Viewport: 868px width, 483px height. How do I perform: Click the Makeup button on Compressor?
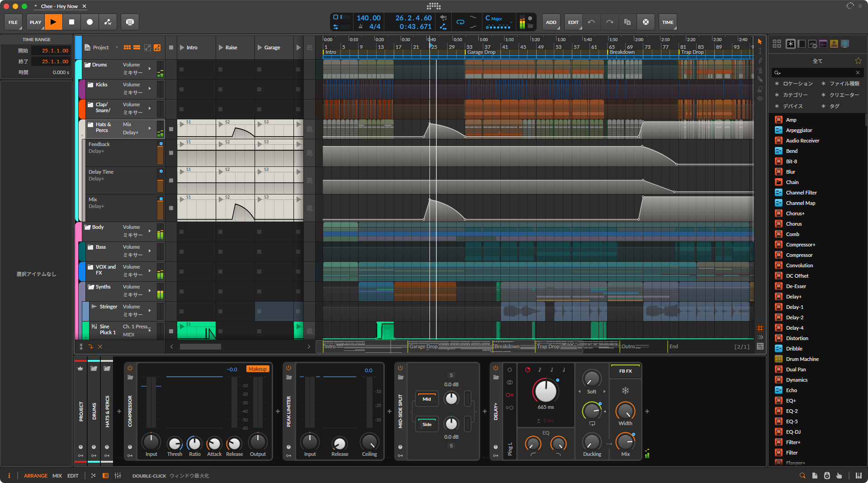(x=257, y=369)
